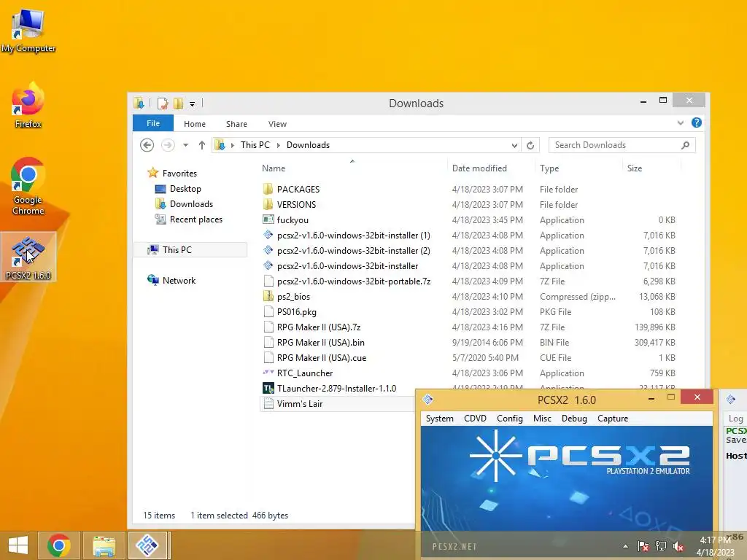Viewport: 747px width, 560px height.
Task: Click the Properties quick access icon in Explorer
Action: pos(163,104)
